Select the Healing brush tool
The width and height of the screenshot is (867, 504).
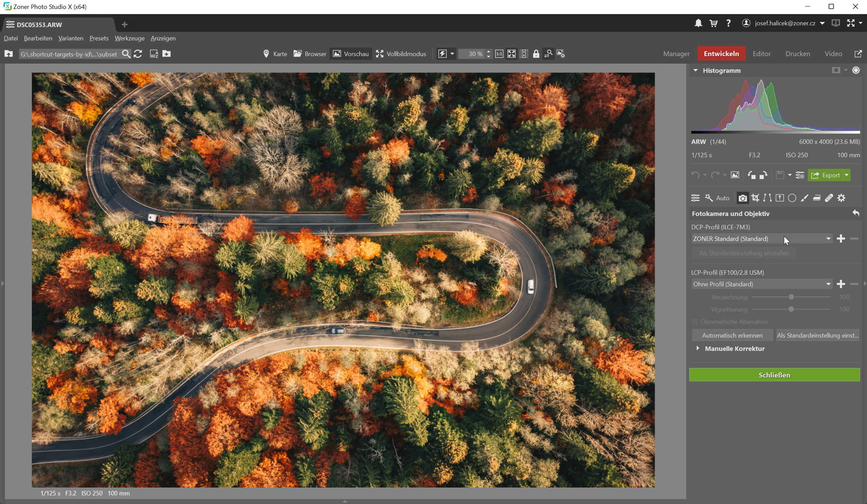[x=829, y=198]
